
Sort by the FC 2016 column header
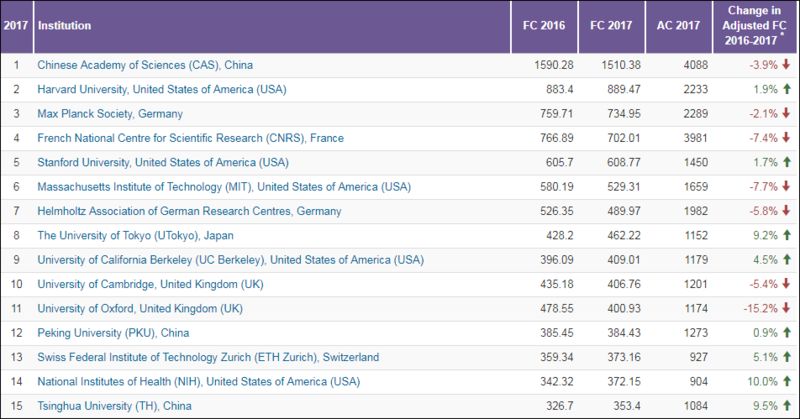click(x=544, y=26)
